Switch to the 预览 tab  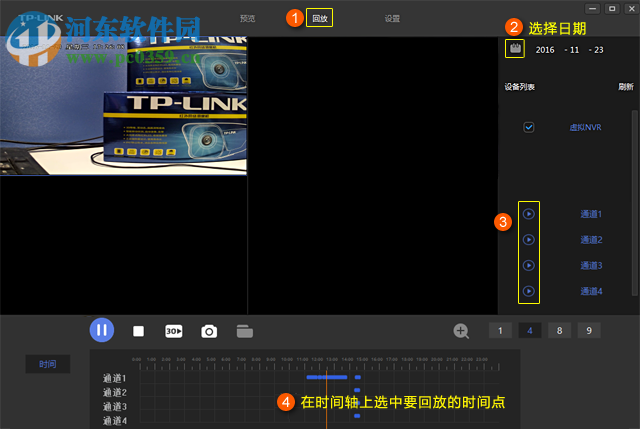[x=247, y=18]
